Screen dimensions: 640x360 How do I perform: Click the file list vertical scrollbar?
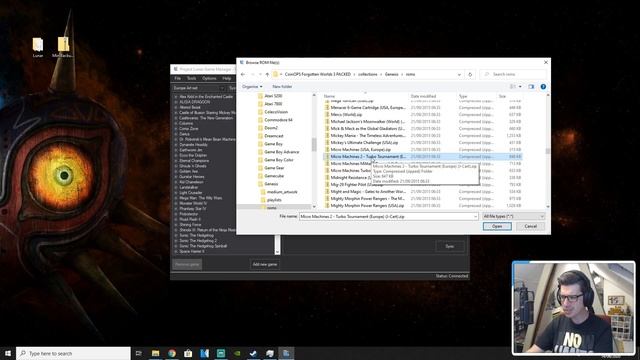tap(547, 151)
